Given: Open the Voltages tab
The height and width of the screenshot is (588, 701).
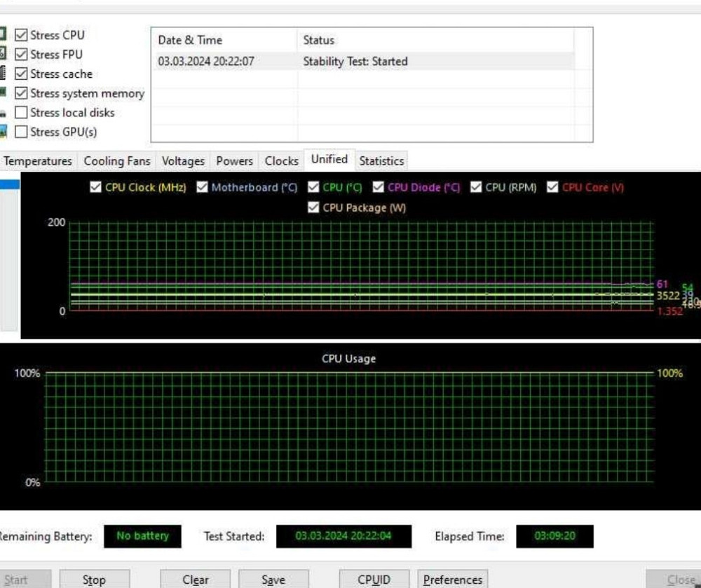Looking at the screenshot, I should tap(183, 161).
